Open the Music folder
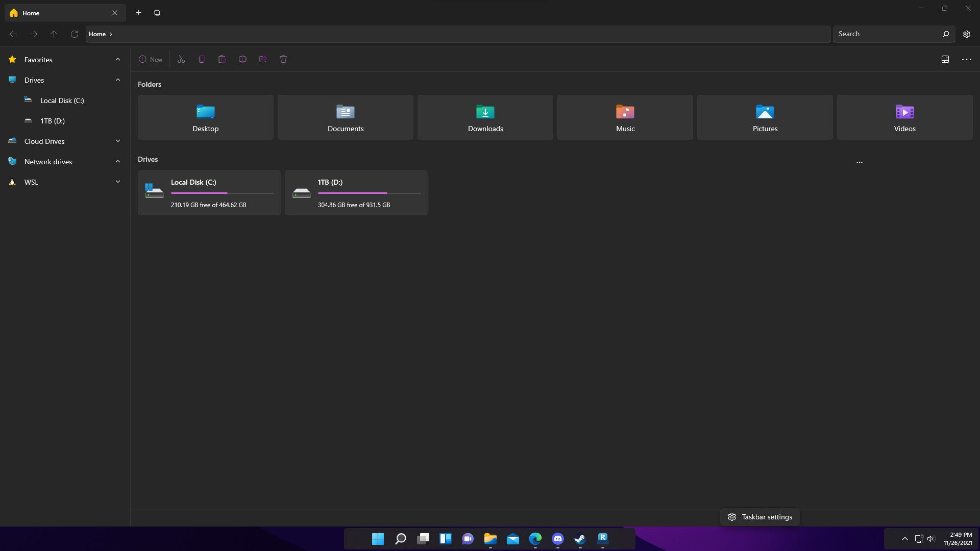 [x=625, y=117]
